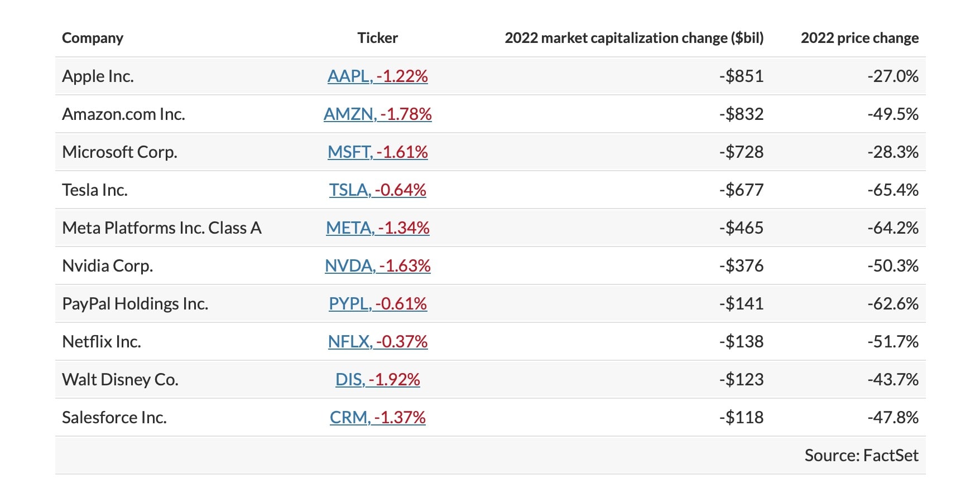Click the 2022 price change header
The image size is (980, 503).
(859, 38)
